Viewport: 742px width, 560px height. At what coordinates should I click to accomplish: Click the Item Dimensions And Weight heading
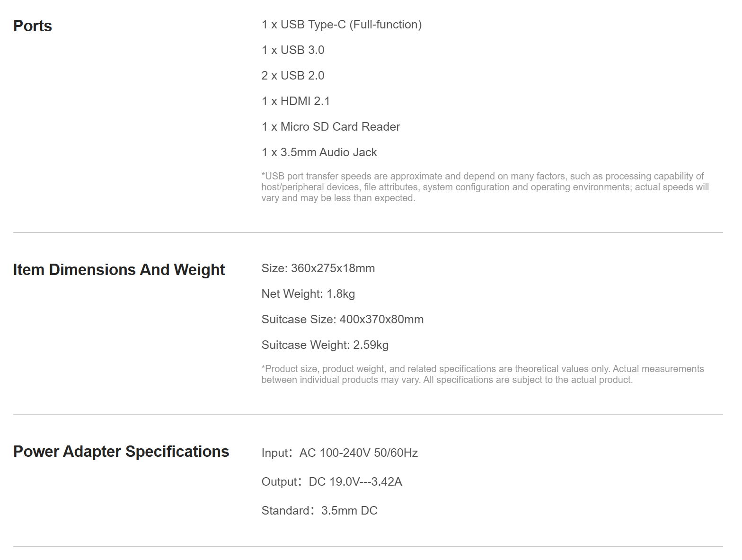(x=119, y=269)
